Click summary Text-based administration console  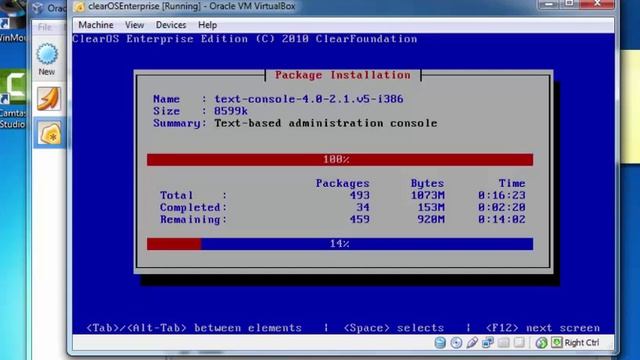[x=326, y=123]
